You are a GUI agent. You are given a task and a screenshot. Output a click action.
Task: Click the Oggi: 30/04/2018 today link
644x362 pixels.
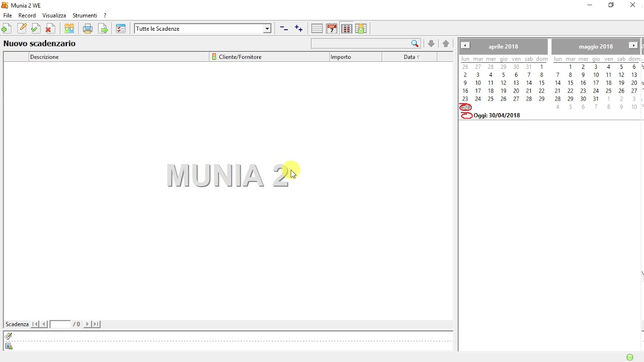pos(497,116)
